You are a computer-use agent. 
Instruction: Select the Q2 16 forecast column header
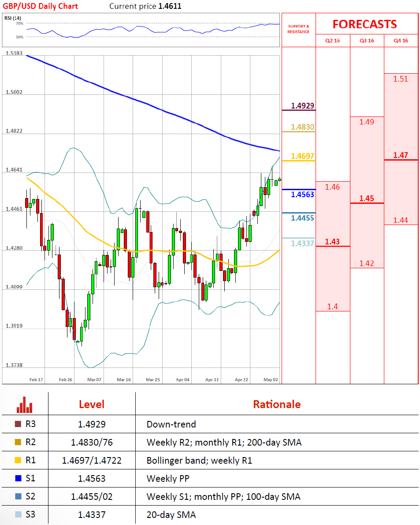point(333,41)
